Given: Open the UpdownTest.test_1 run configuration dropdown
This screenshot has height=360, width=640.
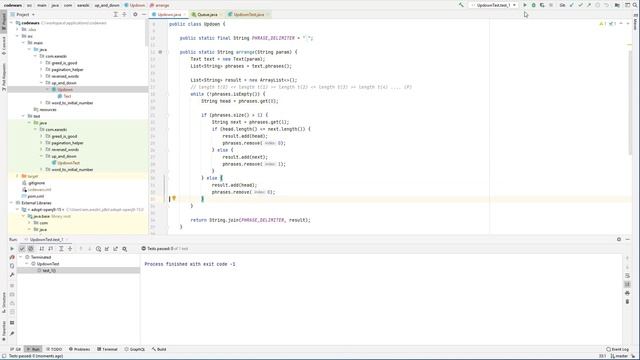Looking at the screenshot, I should point(493,5).
